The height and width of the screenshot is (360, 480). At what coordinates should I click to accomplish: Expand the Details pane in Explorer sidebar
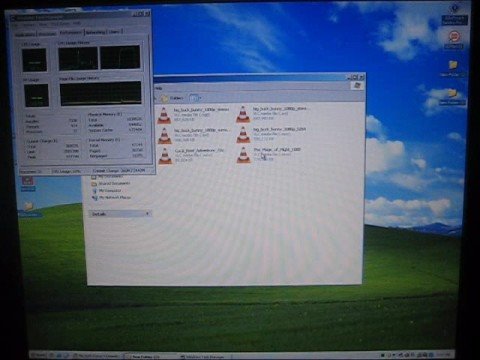120,214
